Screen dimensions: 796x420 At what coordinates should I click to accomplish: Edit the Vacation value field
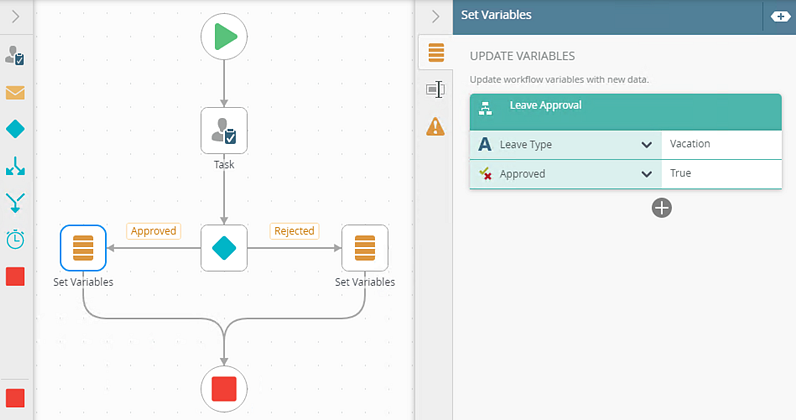click(x=720, y=144)
